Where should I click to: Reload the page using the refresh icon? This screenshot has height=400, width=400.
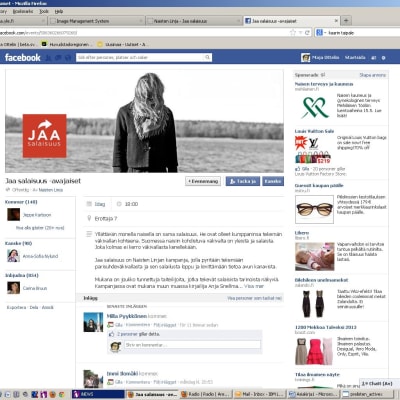(307, 33)
